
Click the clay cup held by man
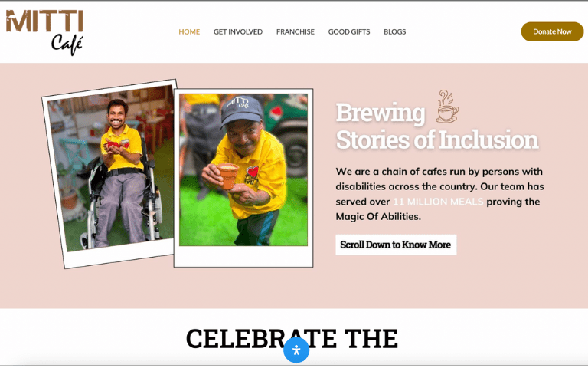point(227,176)
